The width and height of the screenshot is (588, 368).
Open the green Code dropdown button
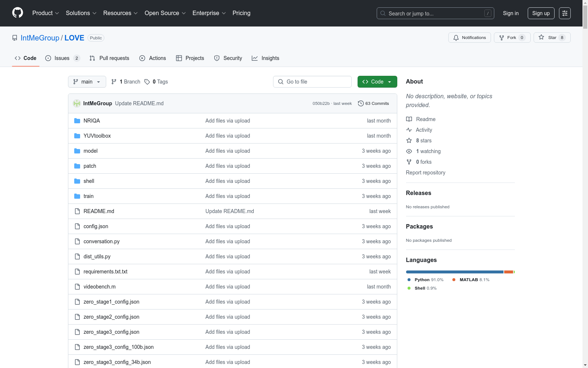click(377, 82)
